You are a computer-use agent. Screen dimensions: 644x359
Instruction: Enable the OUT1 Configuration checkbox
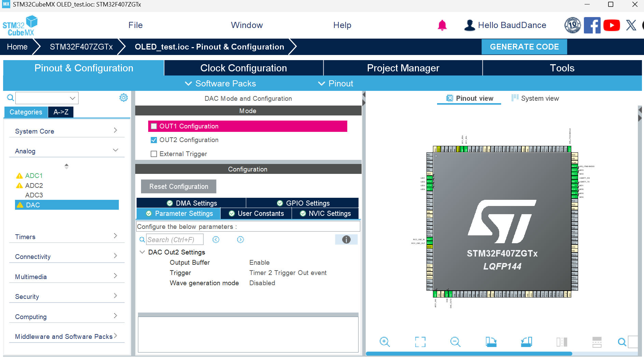click(154, 126)
